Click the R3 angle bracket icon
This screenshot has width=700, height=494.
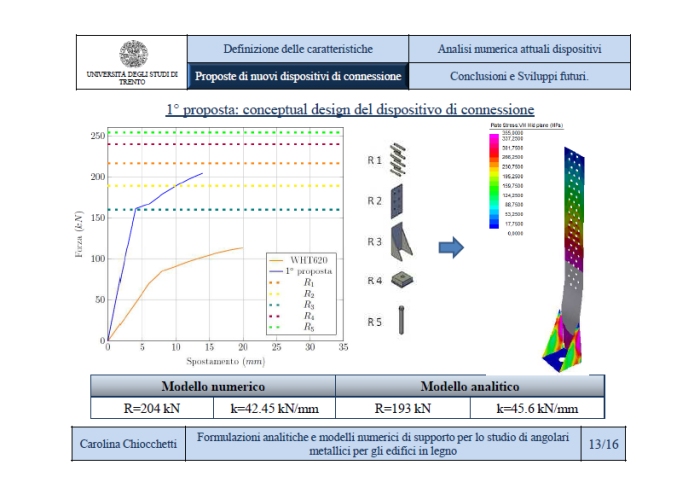tap(403, 241)
